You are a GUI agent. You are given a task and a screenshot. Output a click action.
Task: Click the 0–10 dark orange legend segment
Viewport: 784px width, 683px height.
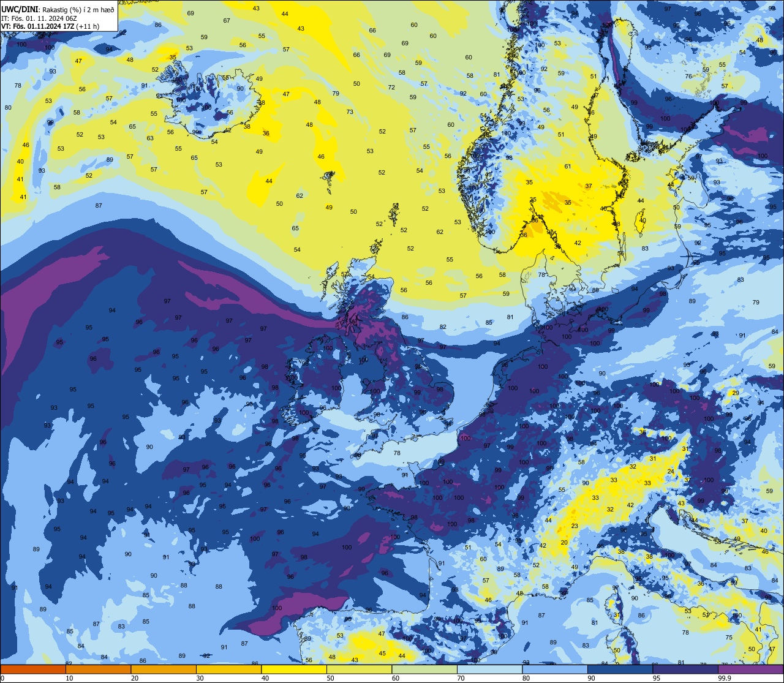pos(33,670)
